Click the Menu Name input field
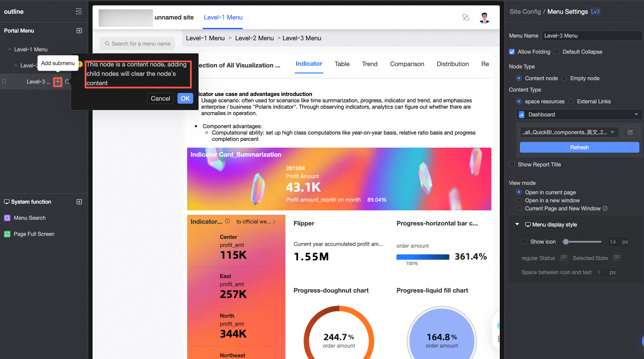 (x=592, y=36)
